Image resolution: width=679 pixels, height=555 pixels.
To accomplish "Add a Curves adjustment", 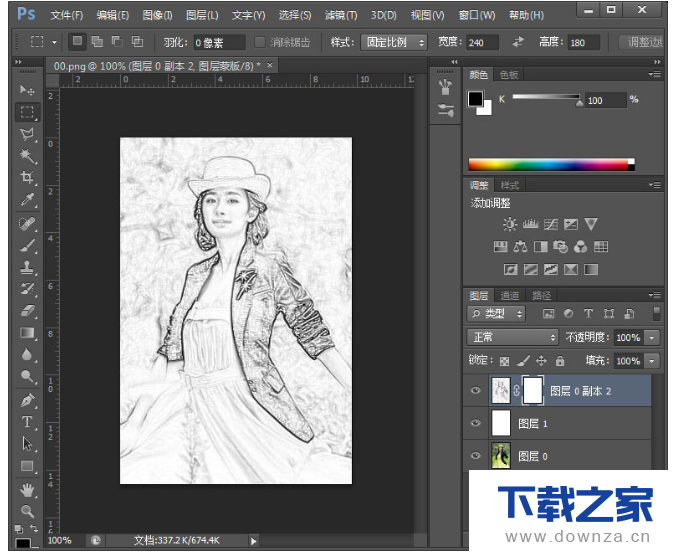I will coord(551,224).
